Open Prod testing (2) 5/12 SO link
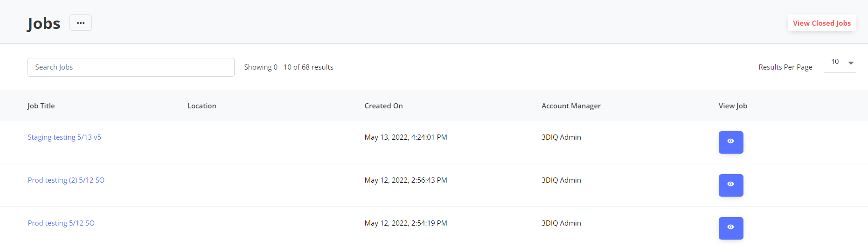The image size is (868, 248). pyautogui.click(x=66, y=180)
